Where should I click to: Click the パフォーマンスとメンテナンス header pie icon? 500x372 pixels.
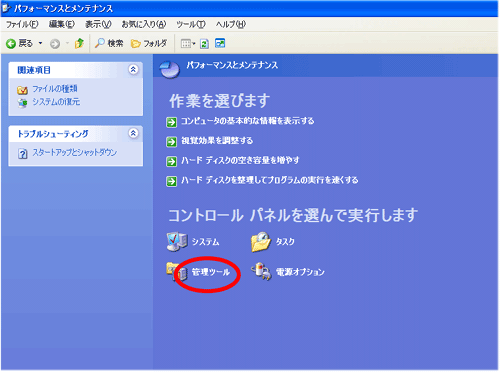pos(170,69)
